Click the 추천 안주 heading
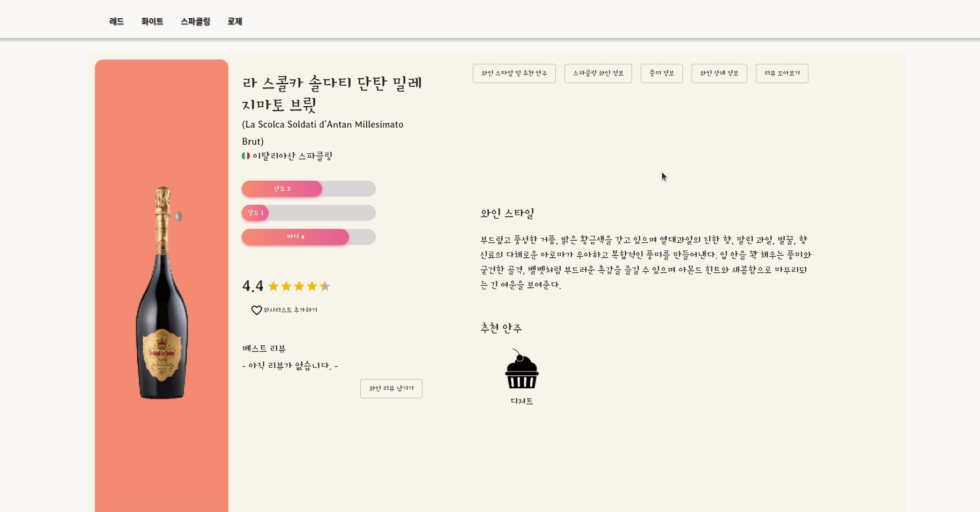The height and width of the screenshot is (512, 980). point(501,328)
